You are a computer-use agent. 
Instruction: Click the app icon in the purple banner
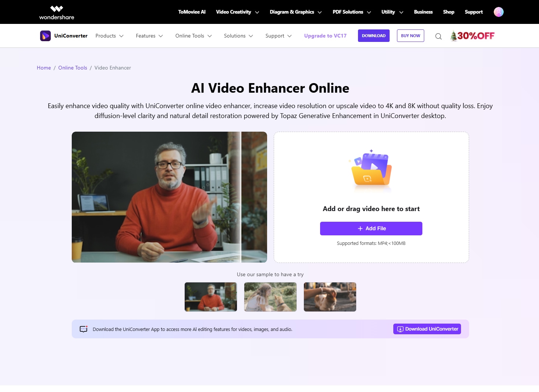pos(84,329)
